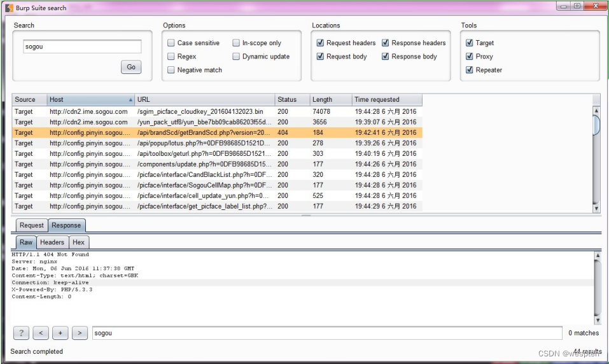
Task: Uncheck the Target tool checkbox
Action: (x=469, y=43)
